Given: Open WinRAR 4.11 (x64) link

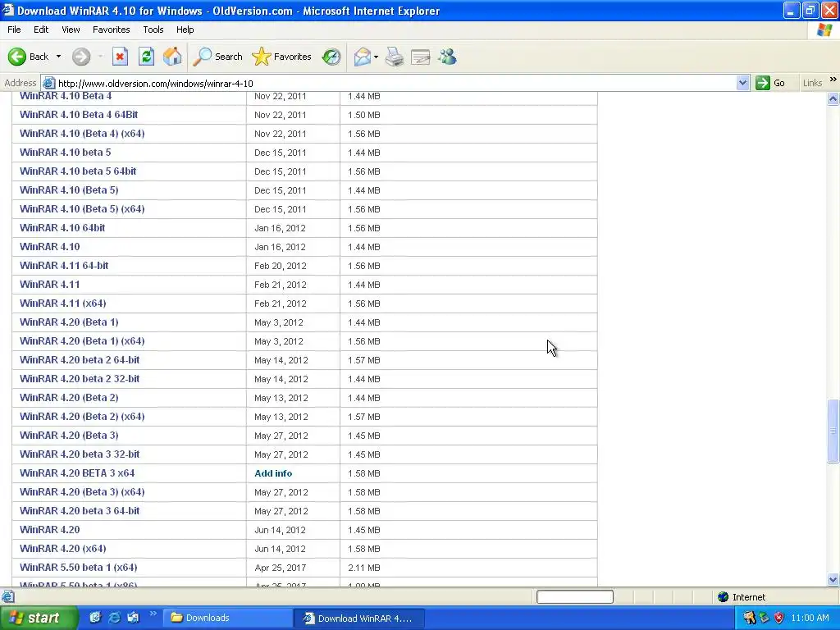Looking at the screenshot, I should click(x=62, y=304).
